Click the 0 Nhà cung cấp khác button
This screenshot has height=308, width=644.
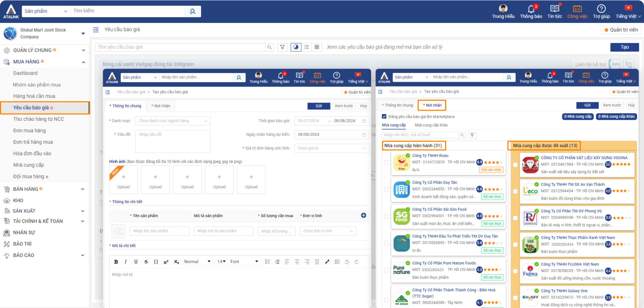point(616,116)
